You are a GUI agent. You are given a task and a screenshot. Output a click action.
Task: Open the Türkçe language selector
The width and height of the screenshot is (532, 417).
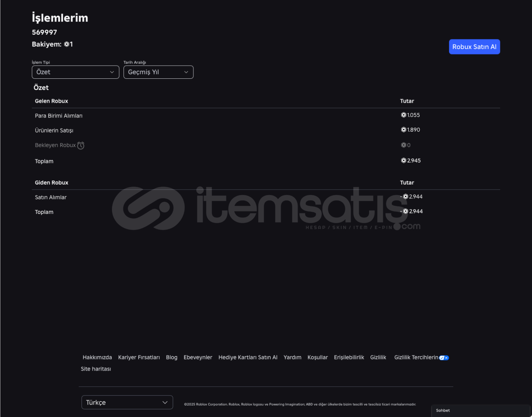(127, 402)
